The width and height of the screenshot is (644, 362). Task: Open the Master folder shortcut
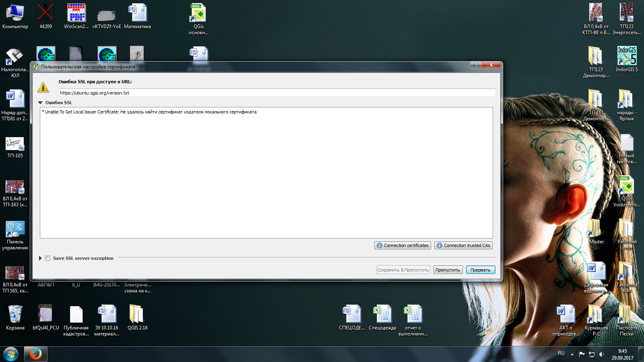(x=596, y=231)
